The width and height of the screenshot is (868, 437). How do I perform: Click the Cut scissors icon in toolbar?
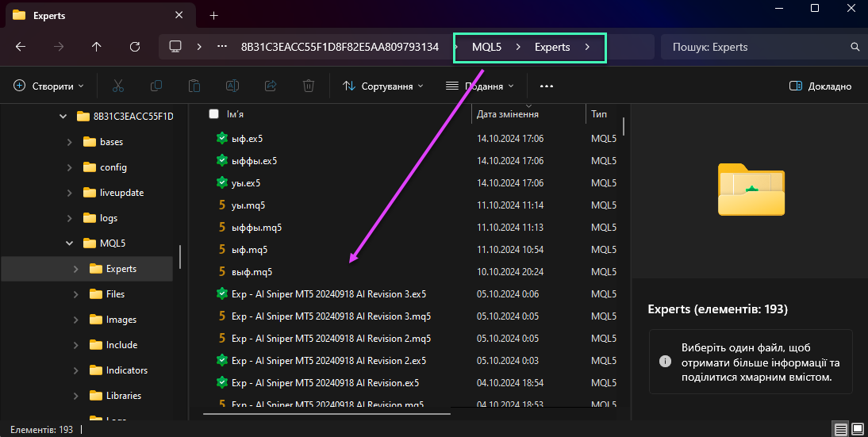[x=118, y=86]
